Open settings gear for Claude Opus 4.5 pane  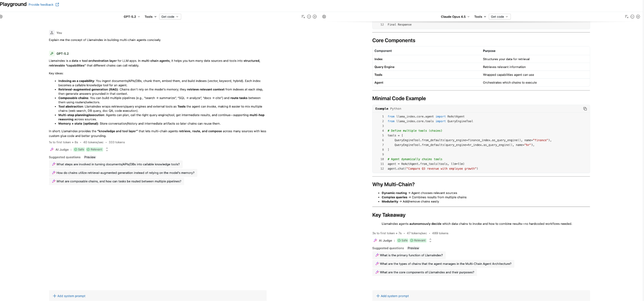[324, 17]
